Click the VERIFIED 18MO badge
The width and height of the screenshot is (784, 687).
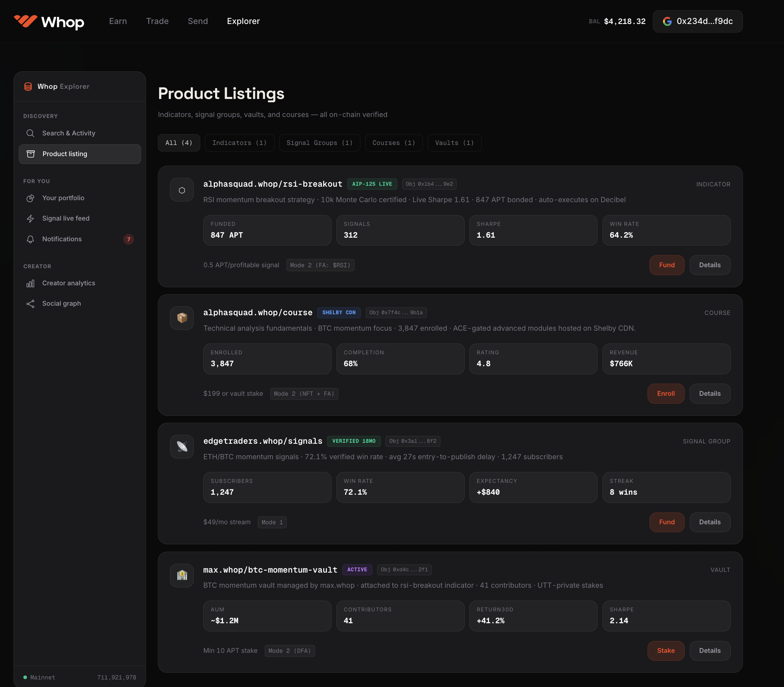[x=354, y=441]
